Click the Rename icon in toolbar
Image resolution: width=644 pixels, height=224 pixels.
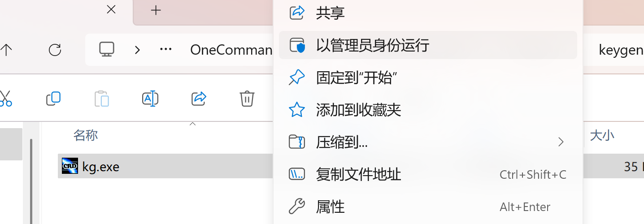tap(150, 99)
